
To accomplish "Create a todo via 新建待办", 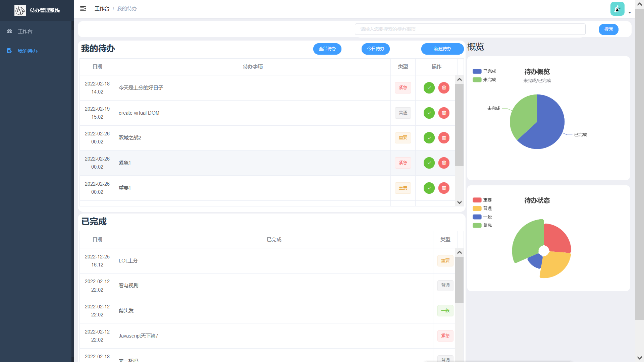I will coord(442,49).
